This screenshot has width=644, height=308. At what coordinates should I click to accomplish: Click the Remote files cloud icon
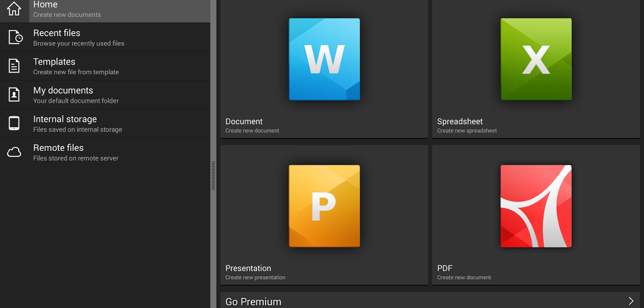point(14,152)
